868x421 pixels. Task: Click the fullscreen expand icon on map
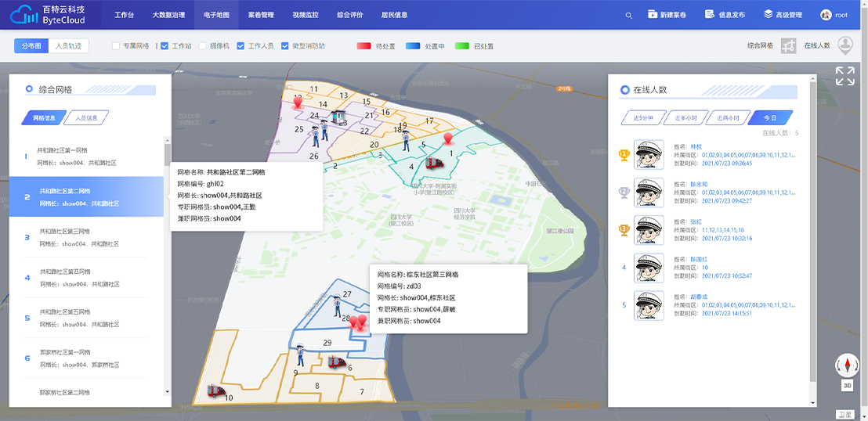[844, 76]
